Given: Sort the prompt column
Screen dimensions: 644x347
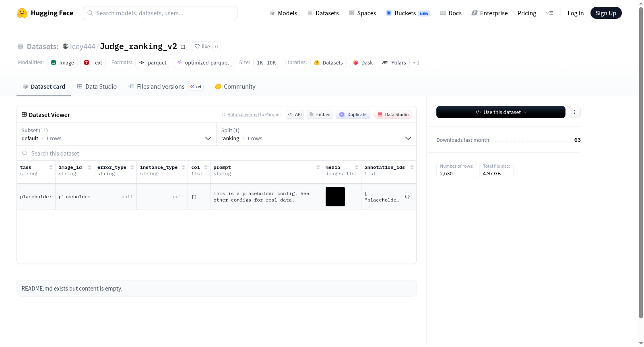Looking at the screenshot, I should [x=318, y=167].
